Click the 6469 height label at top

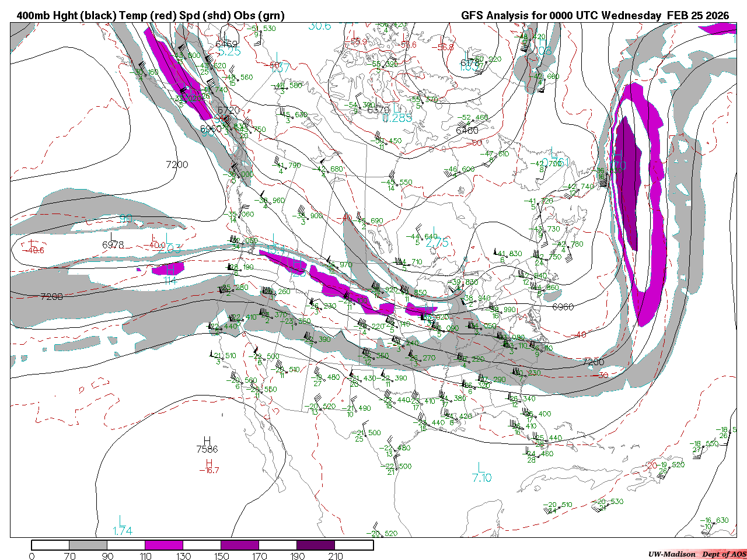coord(226,44)
